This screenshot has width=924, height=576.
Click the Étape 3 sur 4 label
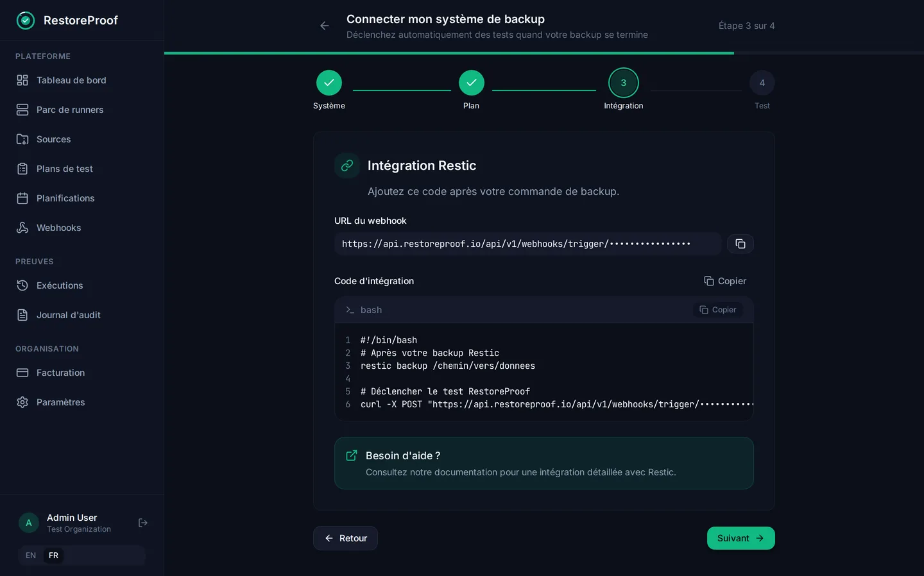pyautogui.click(x=746, y=26)
